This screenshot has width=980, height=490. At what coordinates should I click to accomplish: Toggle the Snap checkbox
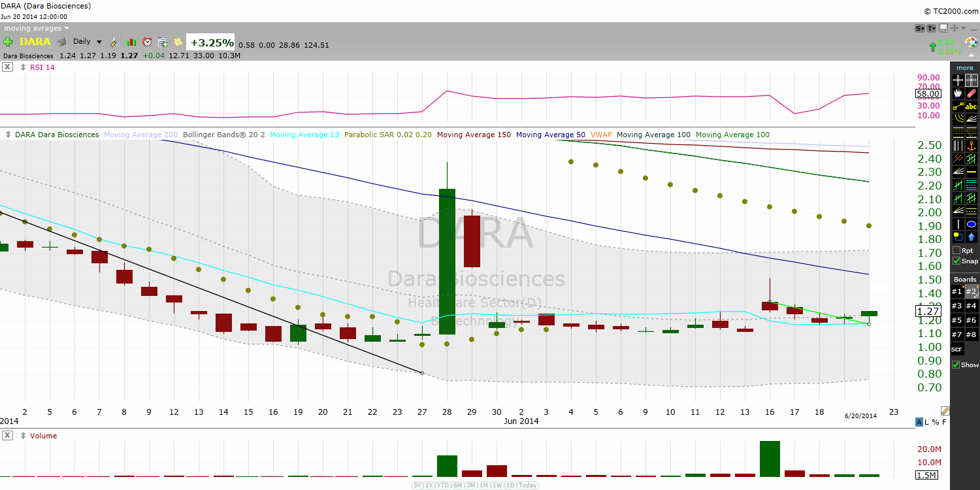pos(956,261)
